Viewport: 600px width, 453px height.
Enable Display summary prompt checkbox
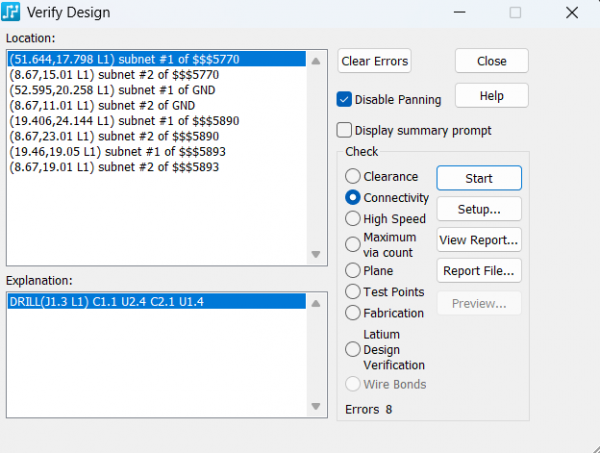(345, 130)
